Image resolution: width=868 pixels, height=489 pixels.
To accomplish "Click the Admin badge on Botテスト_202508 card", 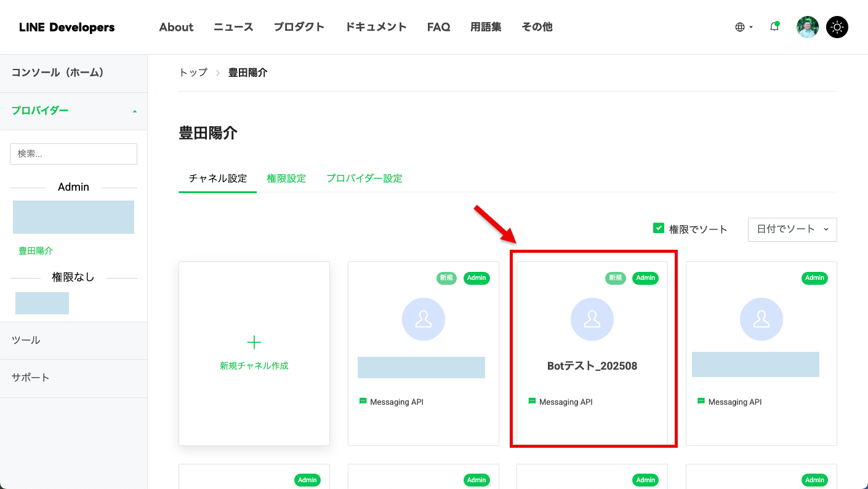I will [646, 278].
